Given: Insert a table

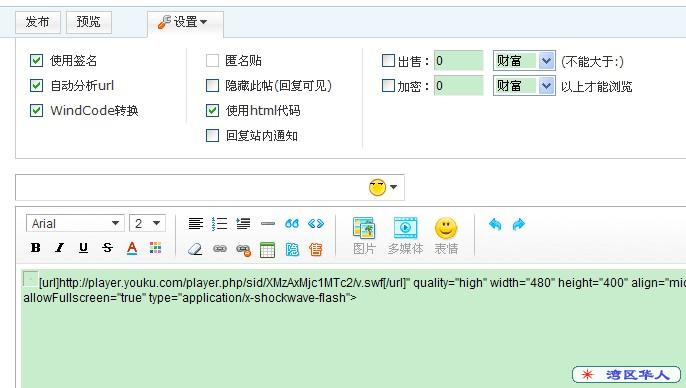Looking at the screenshot, I should (267, 250).
